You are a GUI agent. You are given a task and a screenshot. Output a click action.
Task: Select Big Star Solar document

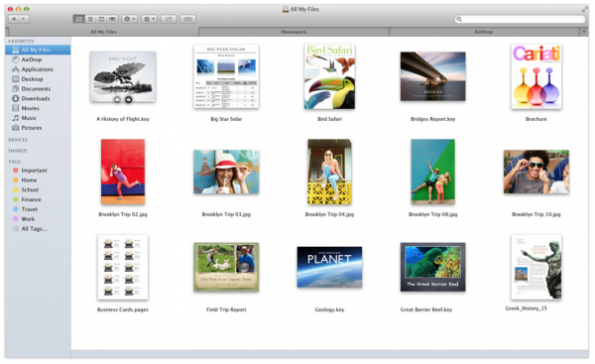coord(226,76)
